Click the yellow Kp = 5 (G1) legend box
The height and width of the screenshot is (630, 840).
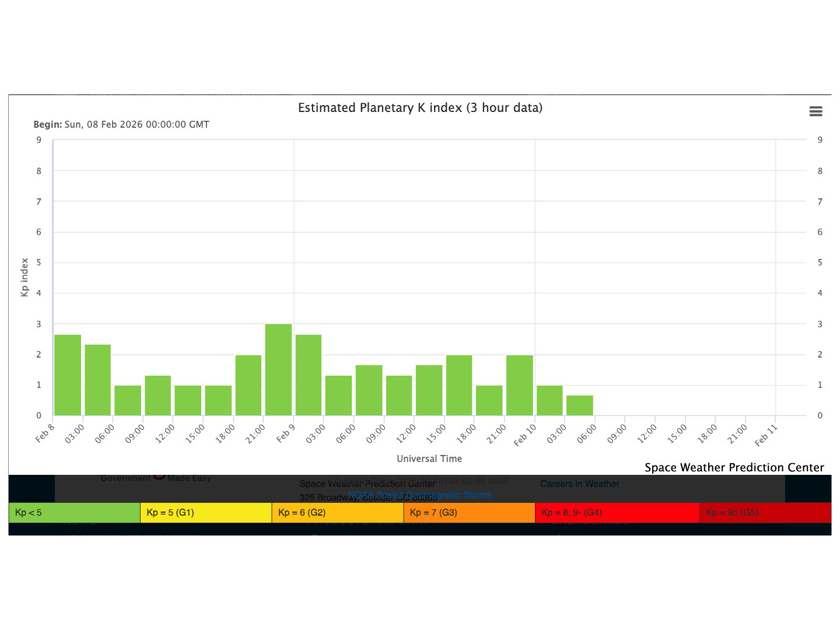[206, 513]
